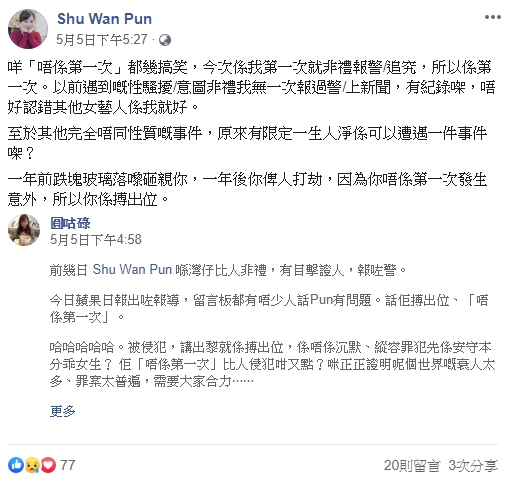Click the 5月5日下午5:27 post timestamp
Screen dimensions: 506x480
coord(102,40)
